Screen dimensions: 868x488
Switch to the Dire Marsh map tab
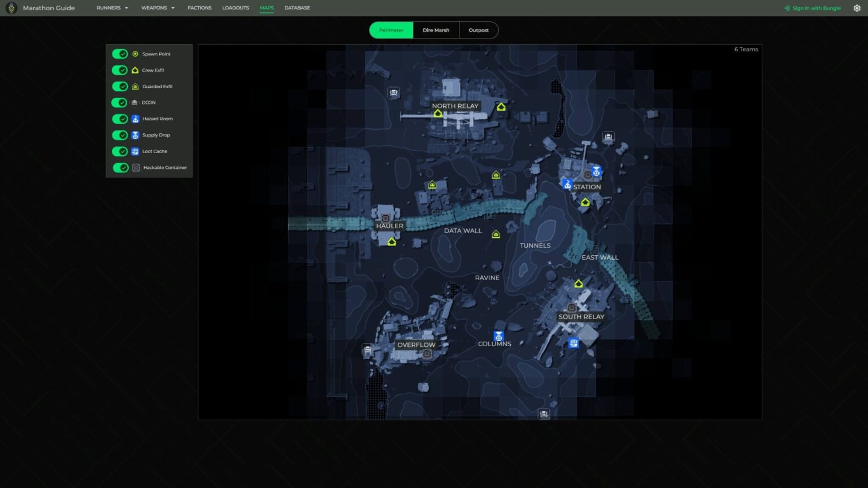tap(436, 30)
